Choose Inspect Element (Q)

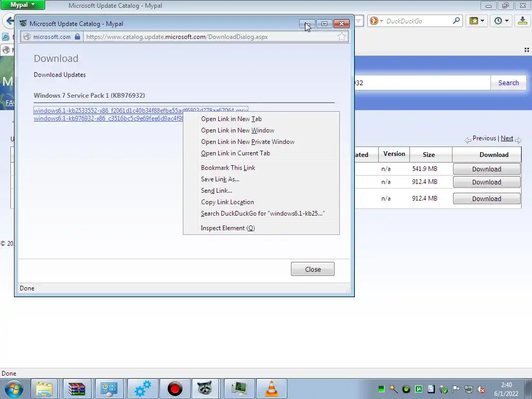[261, 228]
